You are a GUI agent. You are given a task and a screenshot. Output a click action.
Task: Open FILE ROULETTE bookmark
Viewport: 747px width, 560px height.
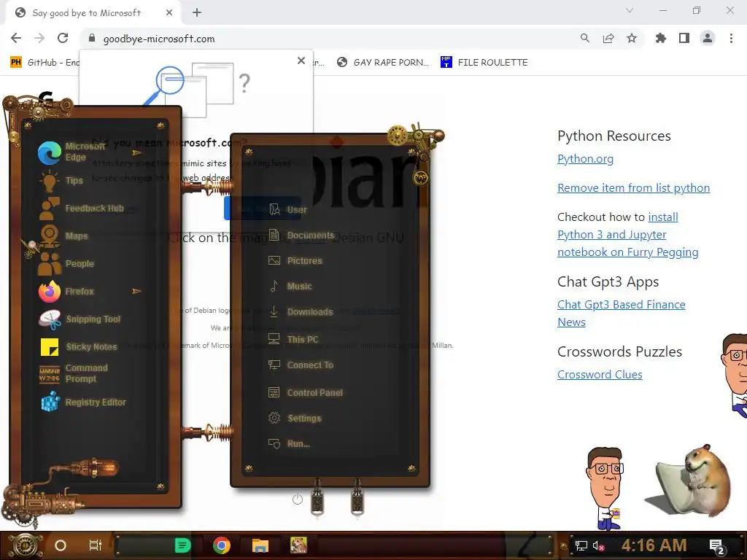(x=484, y=63)
